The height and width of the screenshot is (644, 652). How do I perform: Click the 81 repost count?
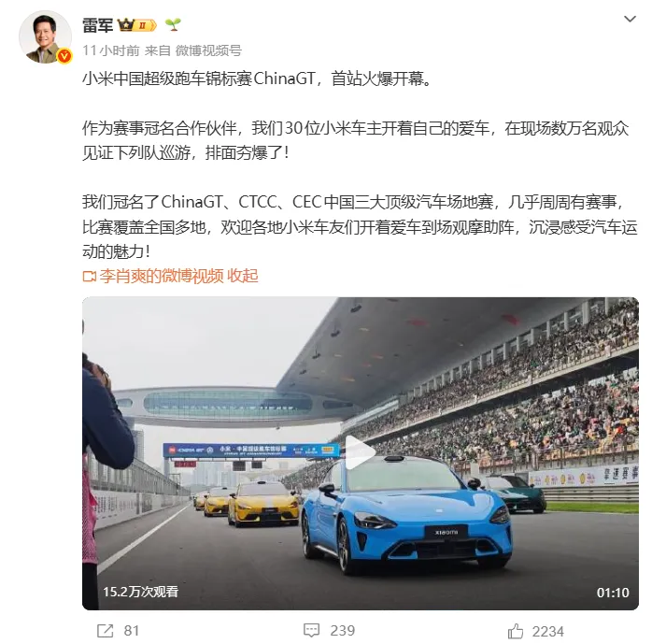pos(132,631)
